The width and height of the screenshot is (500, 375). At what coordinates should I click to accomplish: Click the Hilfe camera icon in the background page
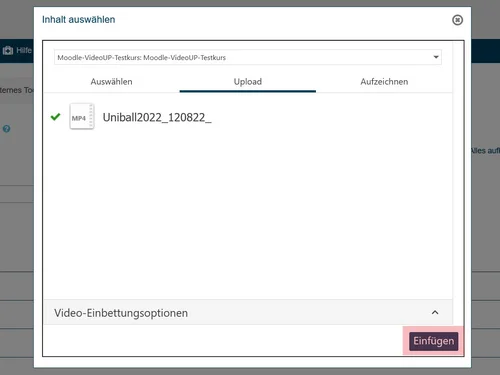(x=8, y=50)
